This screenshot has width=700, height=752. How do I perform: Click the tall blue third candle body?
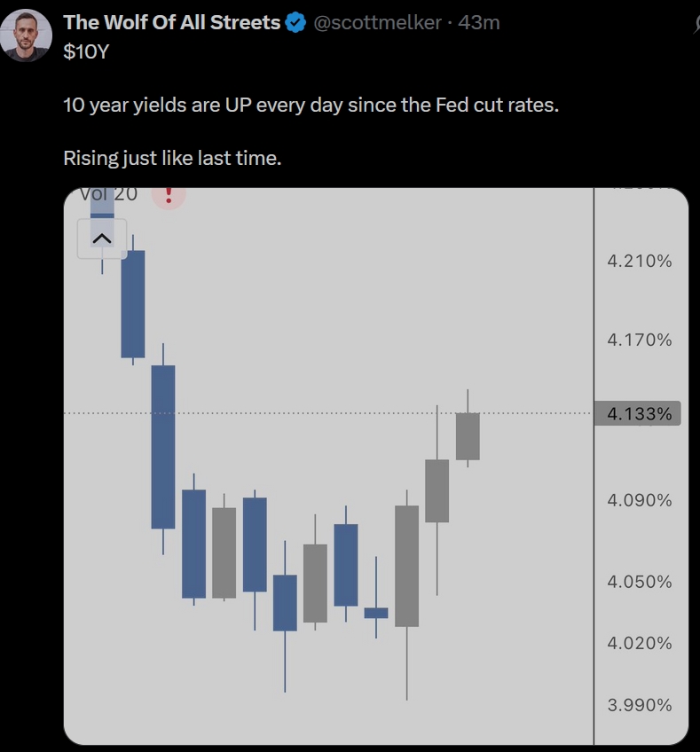(163, 446)
